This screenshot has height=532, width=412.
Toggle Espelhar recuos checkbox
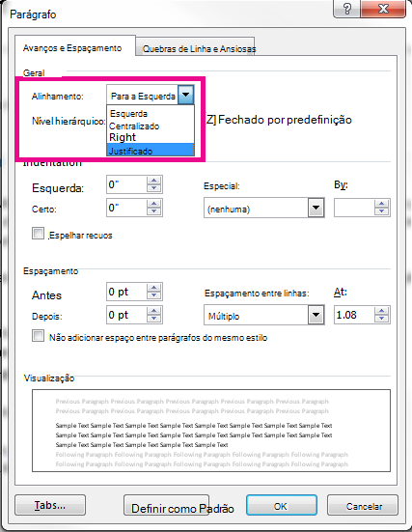[x=38, y=234]
